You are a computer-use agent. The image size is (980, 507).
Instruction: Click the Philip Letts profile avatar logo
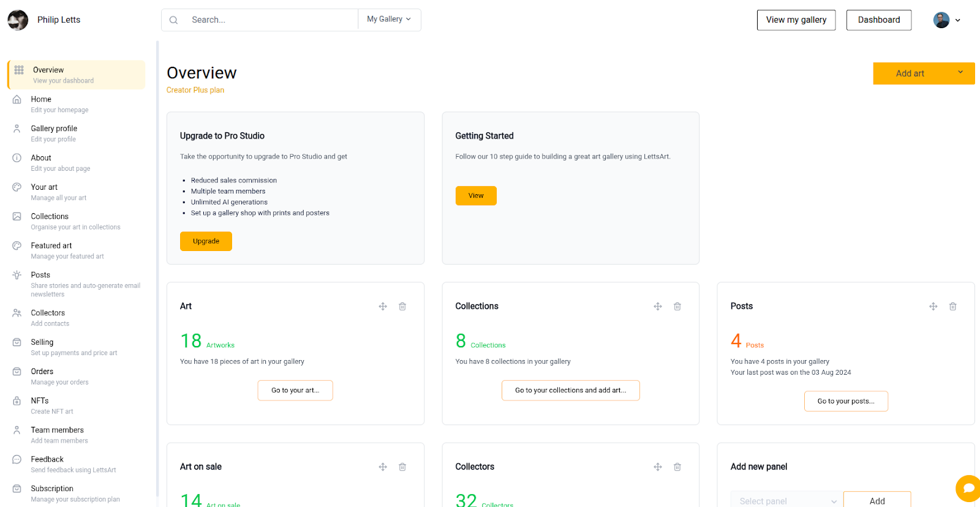click(18, 20)
